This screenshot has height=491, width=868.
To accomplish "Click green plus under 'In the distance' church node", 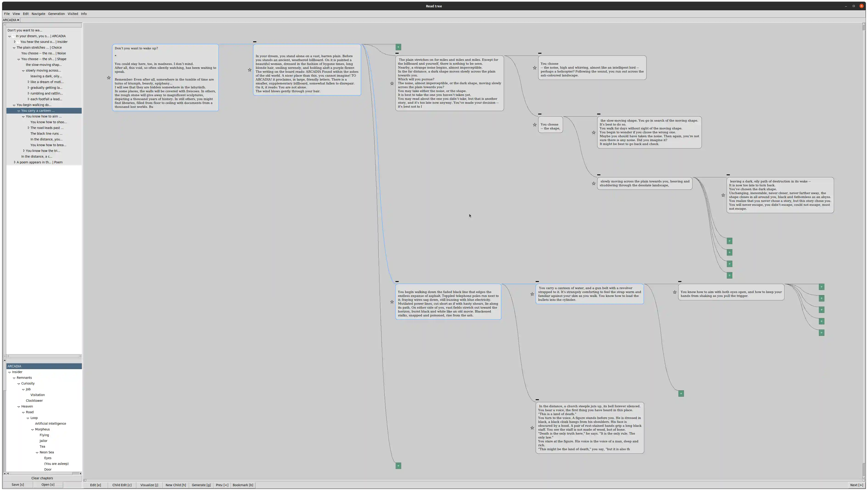I will click(398, 466).
